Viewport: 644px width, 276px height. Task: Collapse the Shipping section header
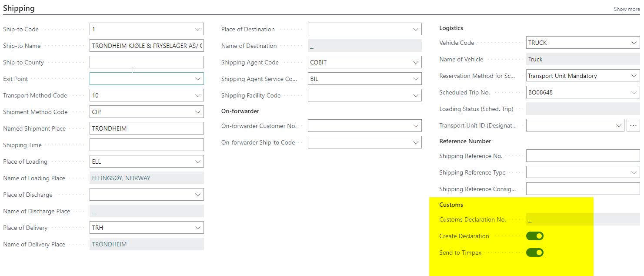click(x=19, y=8)
